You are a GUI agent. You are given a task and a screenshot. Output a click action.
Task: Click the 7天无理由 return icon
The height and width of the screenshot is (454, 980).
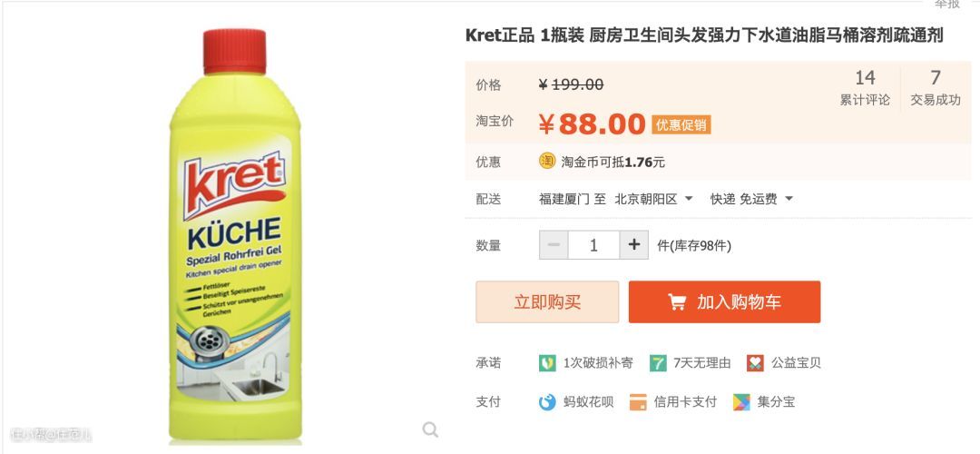658,362
